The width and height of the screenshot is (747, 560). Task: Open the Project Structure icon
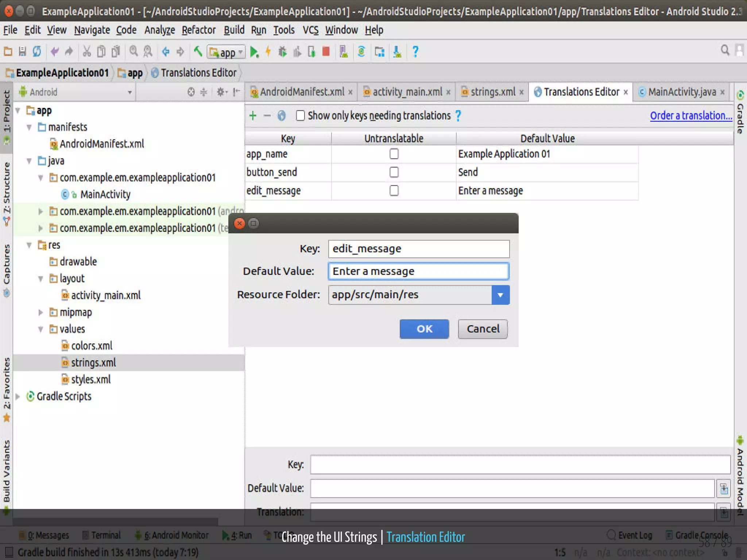point(379,52)
